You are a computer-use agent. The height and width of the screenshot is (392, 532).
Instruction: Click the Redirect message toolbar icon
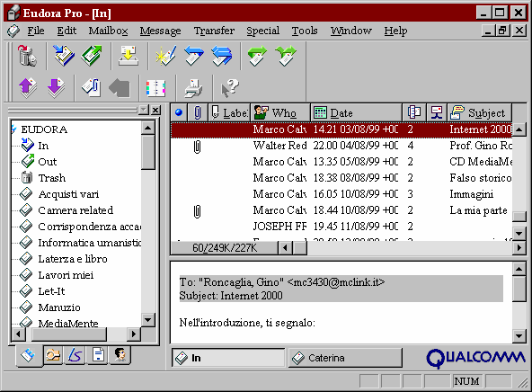(x=286, y=56)
